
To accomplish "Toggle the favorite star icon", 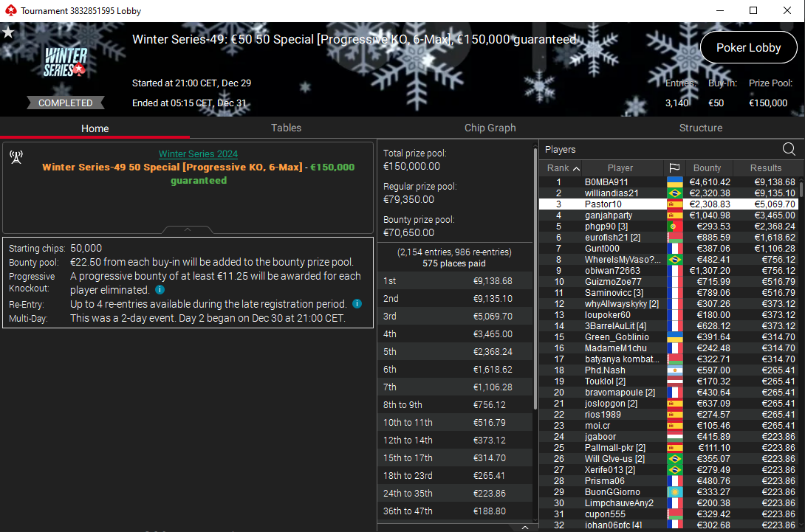I will pos(8,32).
